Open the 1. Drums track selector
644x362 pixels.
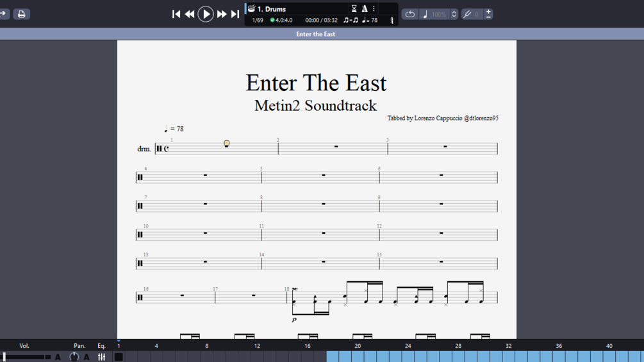tap(272, 9)
